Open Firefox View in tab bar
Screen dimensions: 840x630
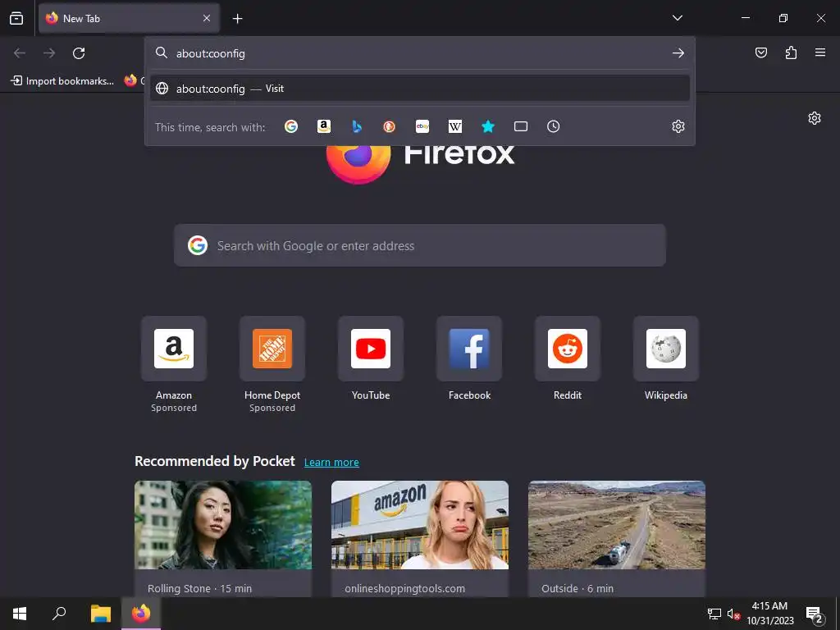(x=16, y=18)
